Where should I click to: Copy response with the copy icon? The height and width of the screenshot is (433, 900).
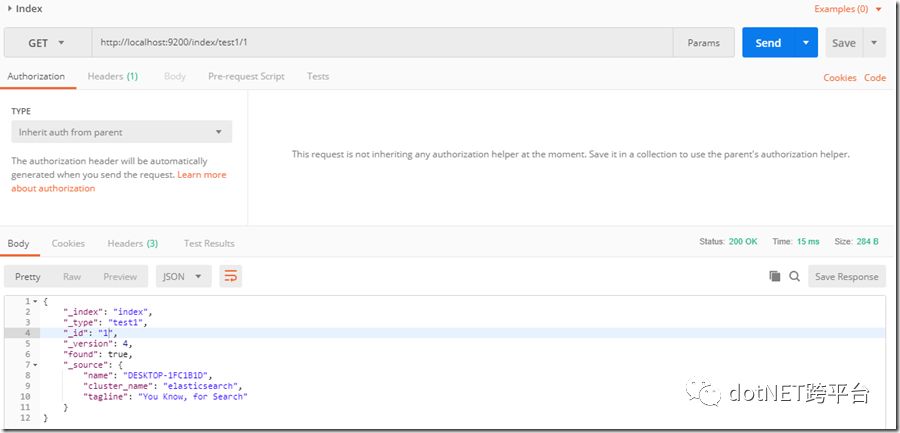(775, 276)
